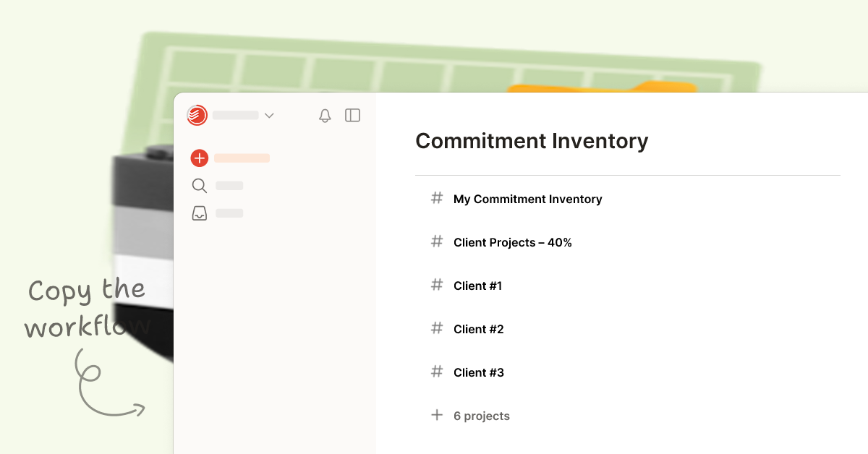Screen dimensions: 868x454
Task: Expand the 6 projects list
Action: 481,416
